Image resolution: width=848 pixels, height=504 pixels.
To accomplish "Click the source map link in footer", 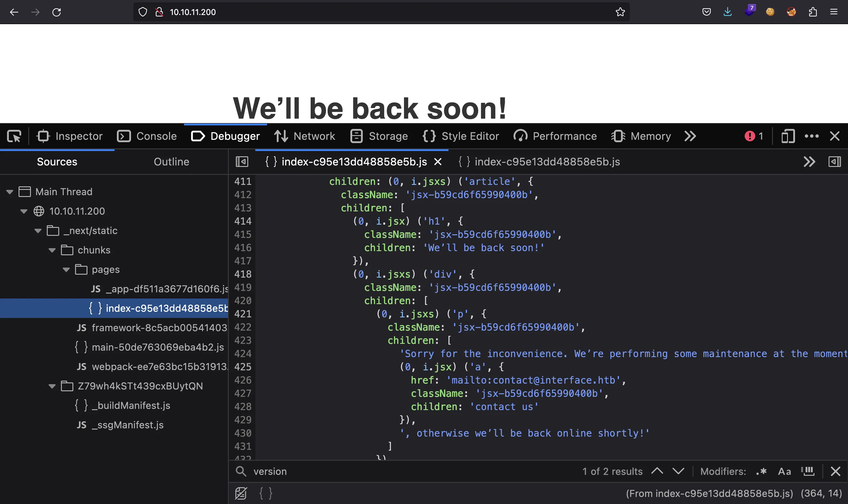I will (x=709, y=493).
